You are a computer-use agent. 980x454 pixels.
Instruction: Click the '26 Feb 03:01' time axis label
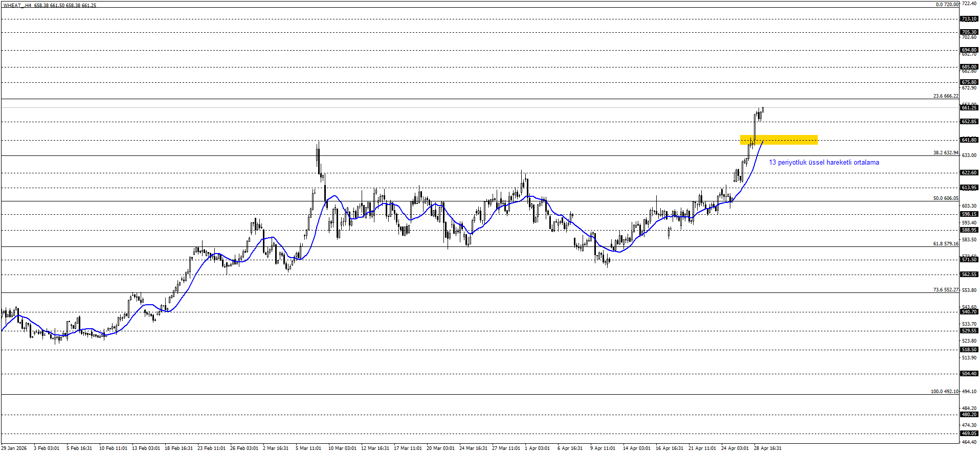point(244,448)
